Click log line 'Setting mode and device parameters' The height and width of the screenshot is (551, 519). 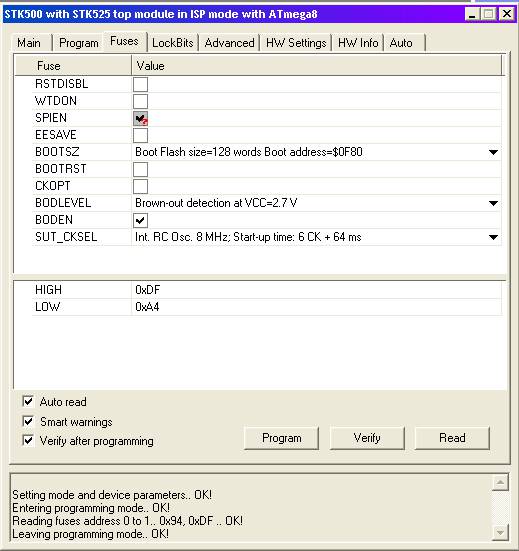(112, 495)
